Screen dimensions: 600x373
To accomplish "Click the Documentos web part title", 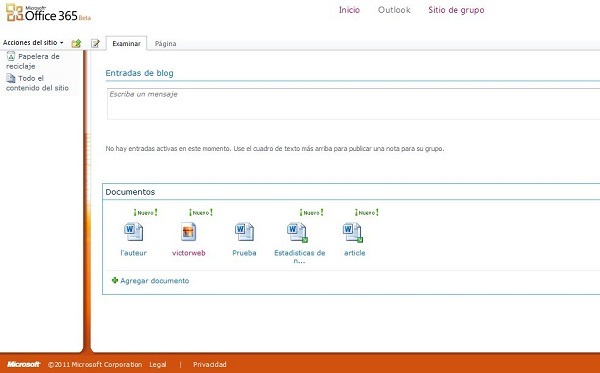I will pos(130,192).
